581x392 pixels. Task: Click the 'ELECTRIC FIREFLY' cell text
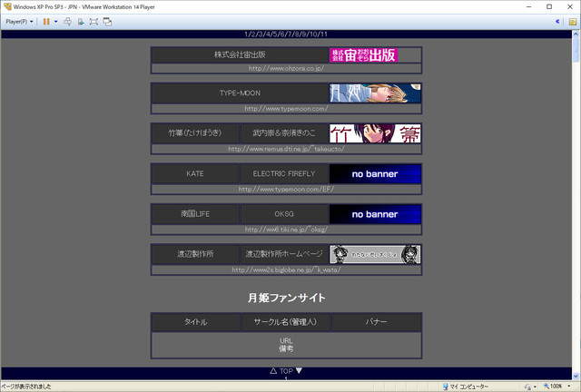pyautogui.click(x=284, y=174)
